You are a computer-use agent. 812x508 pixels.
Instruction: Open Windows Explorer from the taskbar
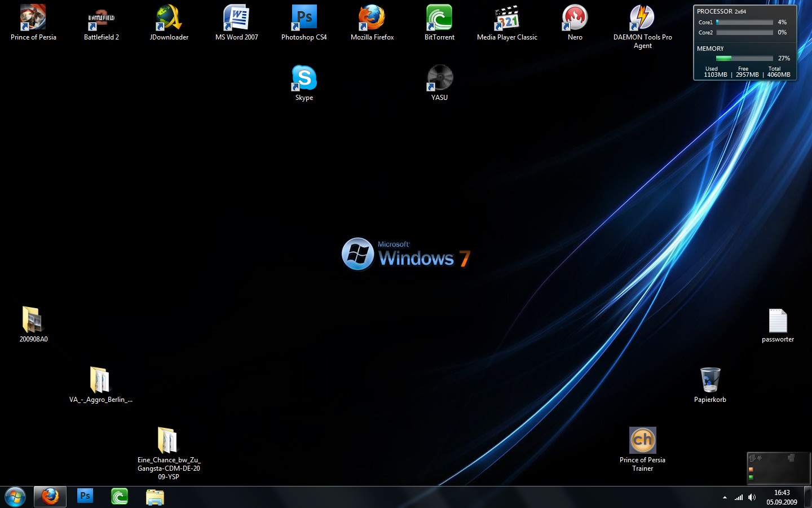click(155, 497)
